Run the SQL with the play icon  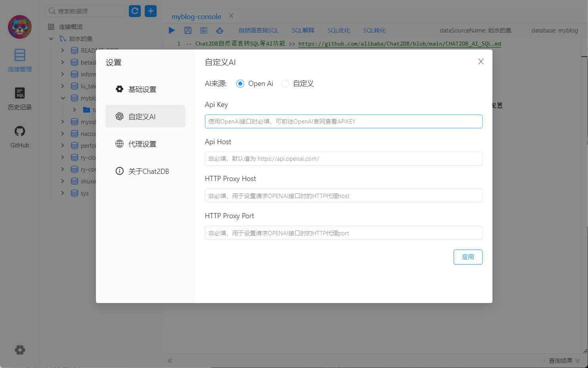pyautogui.click(x=172, y=31)
